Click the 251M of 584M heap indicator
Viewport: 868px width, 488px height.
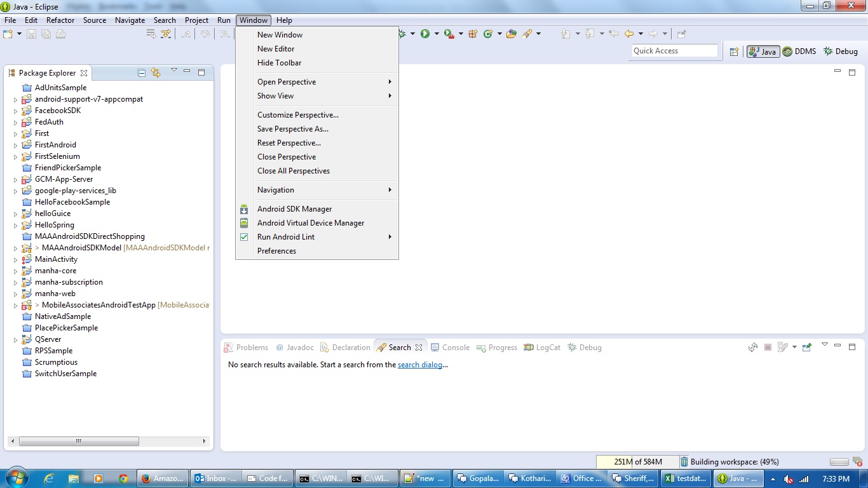(636, 461)
